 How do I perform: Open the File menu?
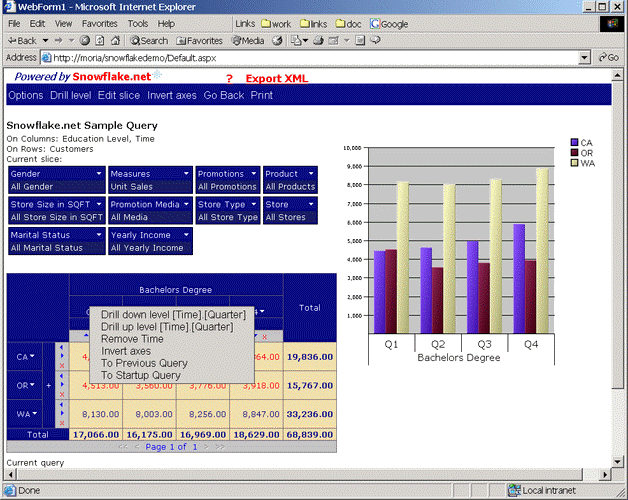click(x=14, y=24)
